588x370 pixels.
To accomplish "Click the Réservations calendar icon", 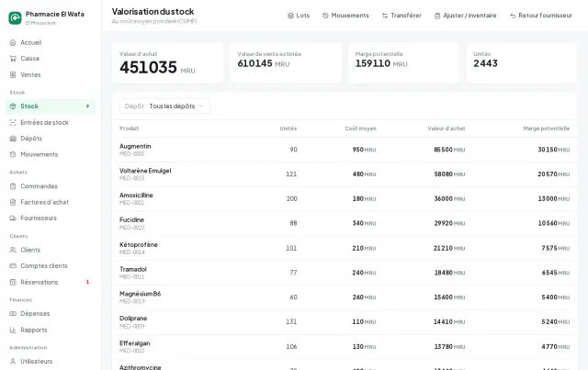I will tap(13, 282).
